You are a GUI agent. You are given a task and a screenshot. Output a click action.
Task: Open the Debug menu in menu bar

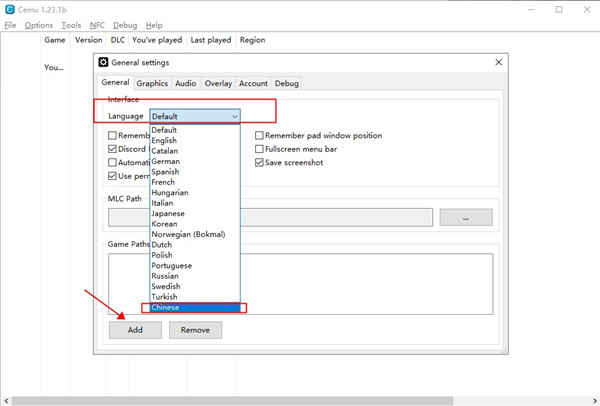pos(125,25)
